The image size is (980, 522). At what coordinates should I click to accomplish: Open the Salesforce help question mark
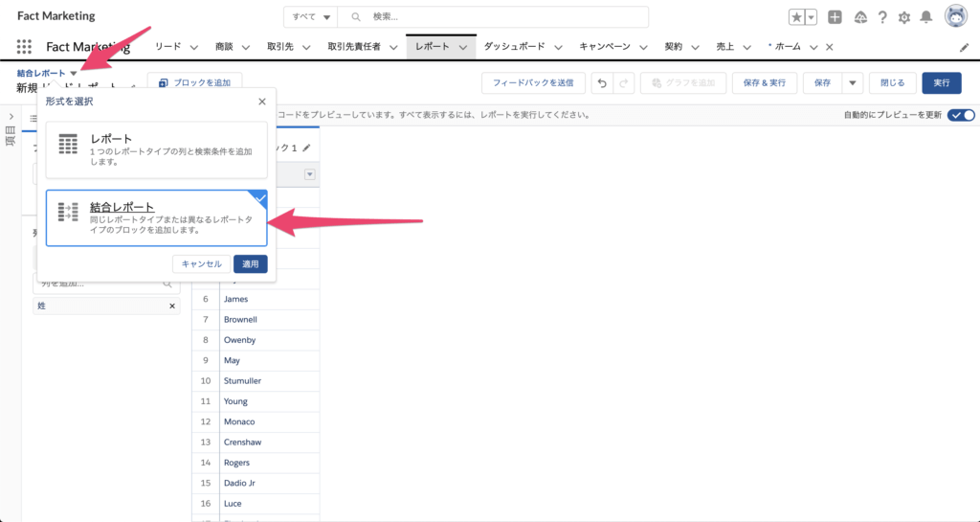[x=881, y=17]
